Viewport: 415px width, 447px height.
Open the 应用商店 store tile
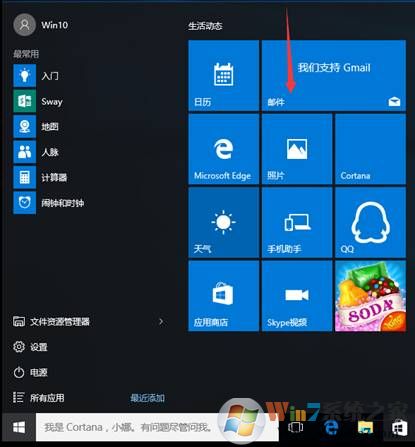tap(223, 296)
